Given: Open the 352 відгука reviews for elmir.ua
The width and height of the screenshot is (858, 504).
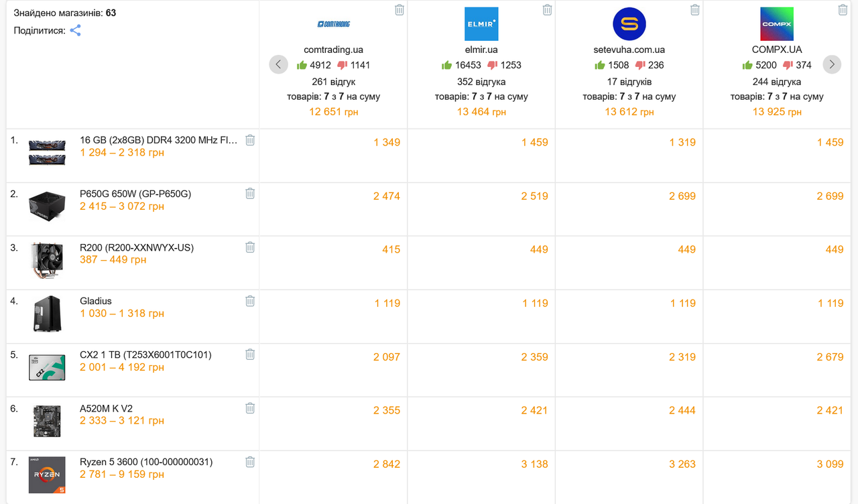Looking at the screenshot, I should pos(481,82).
